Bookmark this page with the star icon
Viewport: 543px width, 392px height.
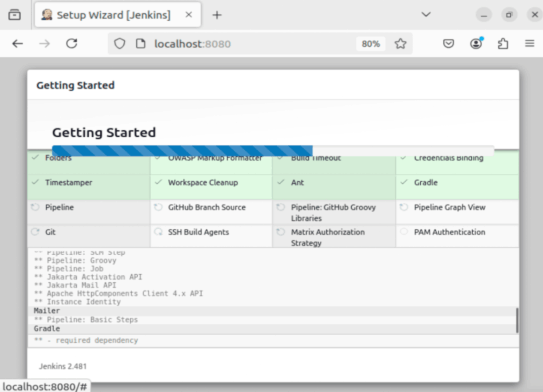point(400,43)
